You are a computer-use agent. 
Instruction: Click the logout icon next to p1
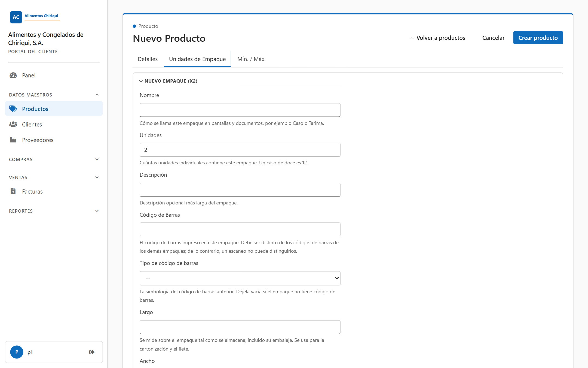(x=92, y=352)
